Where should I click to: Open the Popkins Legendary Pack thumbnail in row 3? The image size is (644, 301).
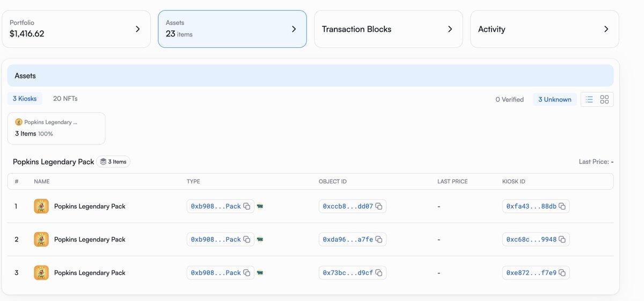[41, 273]
